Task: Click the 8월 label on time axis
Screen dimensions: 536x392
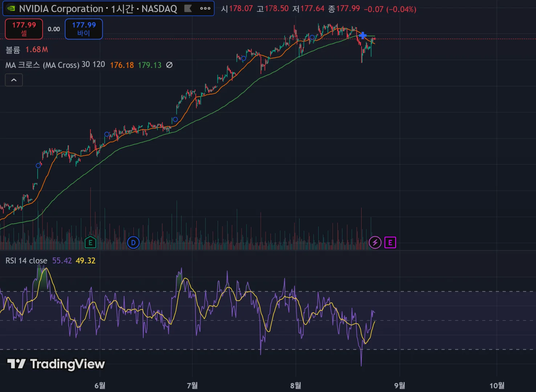Action: [x=296, y=385]
